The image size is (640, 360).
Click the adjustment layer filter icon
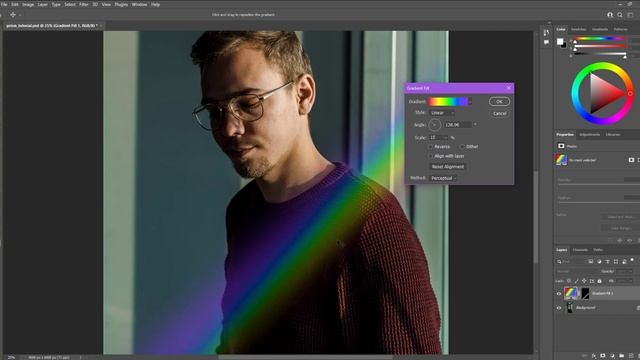click(599, 262)
